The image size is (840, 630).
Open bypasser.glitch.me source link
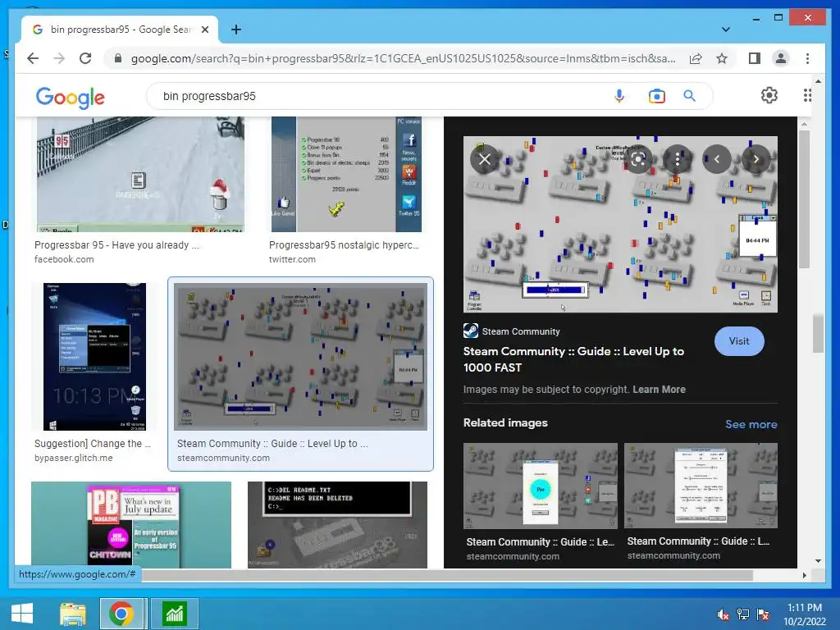click(x=73, y=458)
